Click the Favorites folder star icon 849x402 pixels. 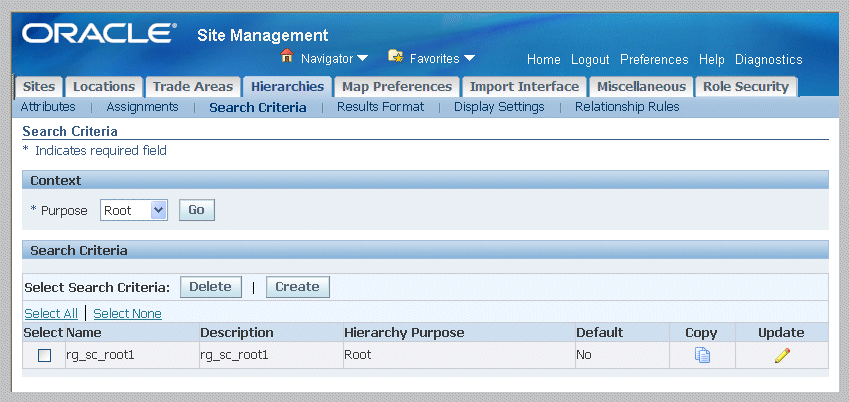396,55
